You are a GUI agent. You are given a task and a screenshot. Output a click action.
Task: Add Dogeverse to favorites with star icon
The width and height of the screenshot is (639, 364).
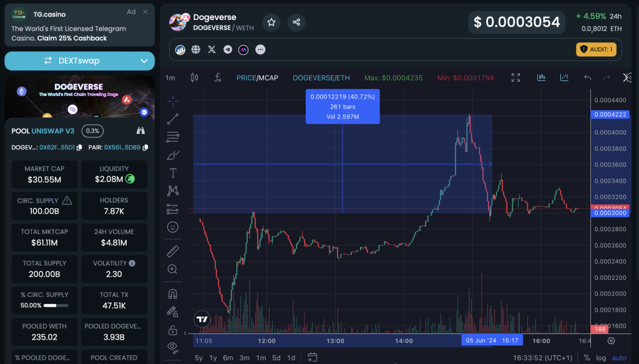pyautogui.click(x=271, y=22)
